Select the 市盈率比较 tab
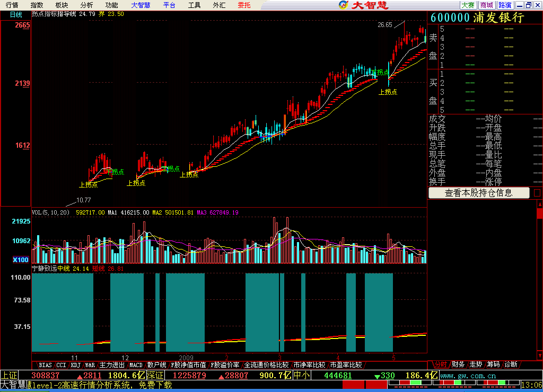Viewport: 543px width, 392px height. [x=346, y=365]
